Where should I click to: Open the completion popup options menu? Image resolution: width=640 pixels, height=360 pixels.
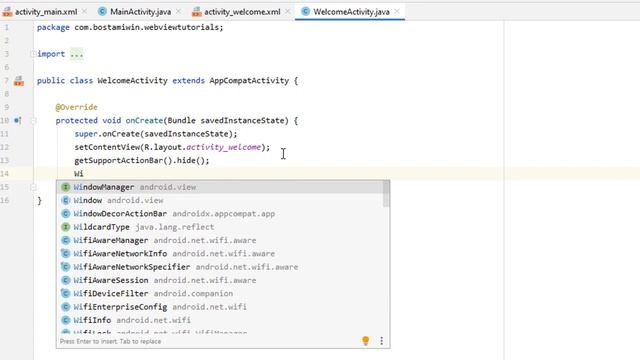[382, 341]
